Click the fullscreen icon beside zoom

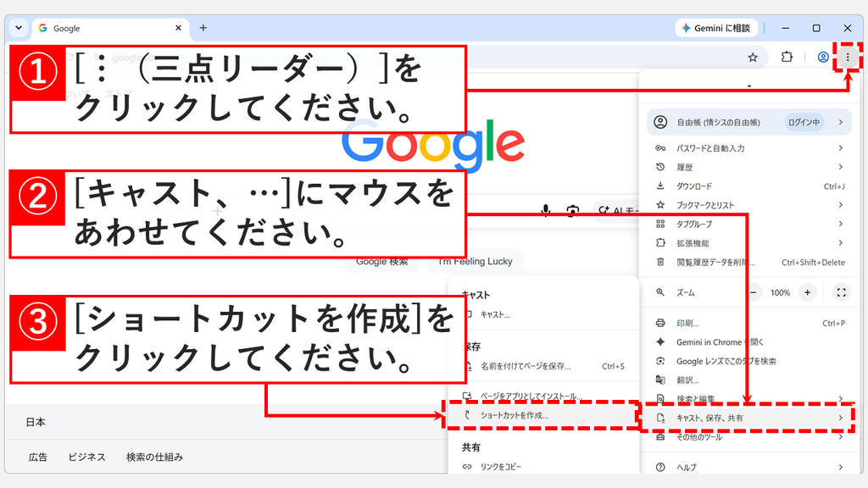pyautogui.click(x=842, y=292)
